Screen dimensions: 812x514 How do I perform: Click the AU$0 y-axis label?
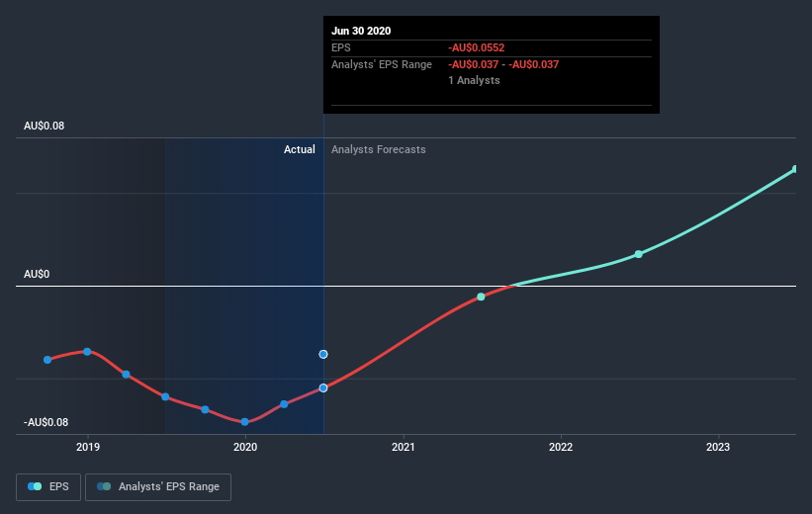point(37,274)
